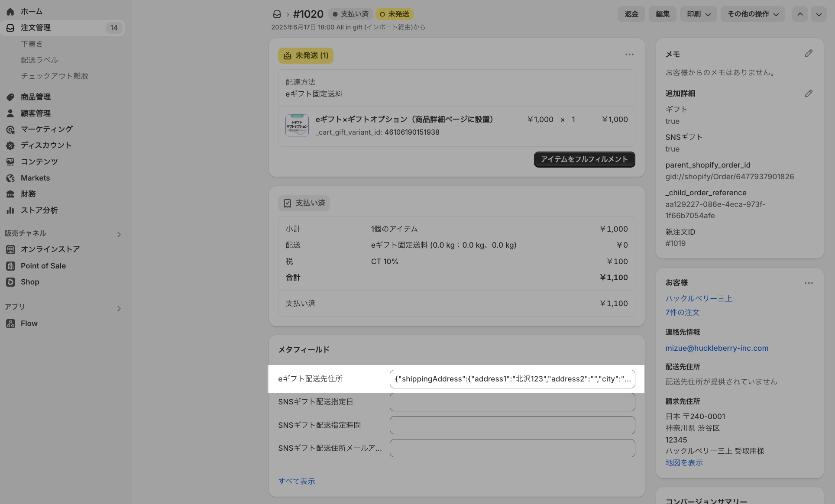Open 商品管理 in the sidebar
Screen dimensions: 835x504
pos(36,97)
